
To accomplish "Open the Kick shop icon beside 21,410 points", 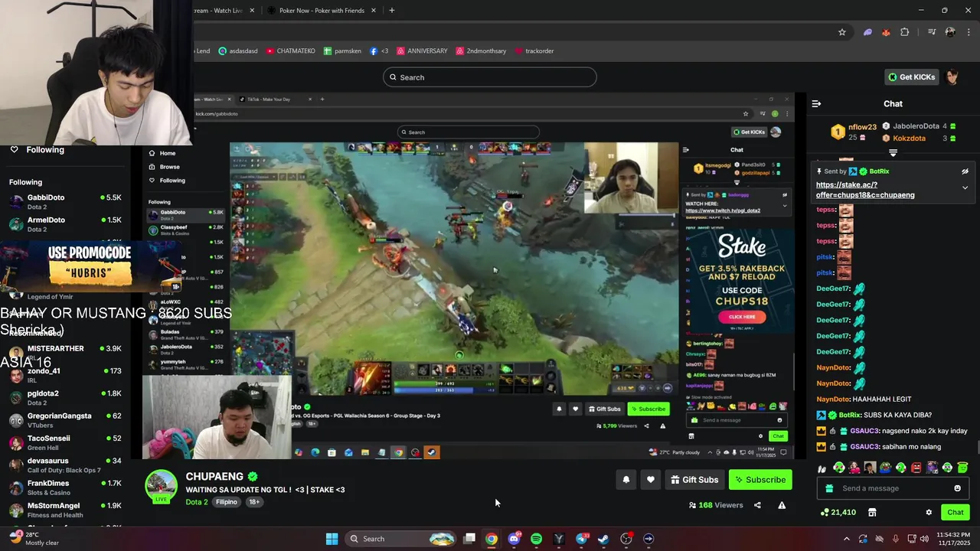I will [871, 513].
